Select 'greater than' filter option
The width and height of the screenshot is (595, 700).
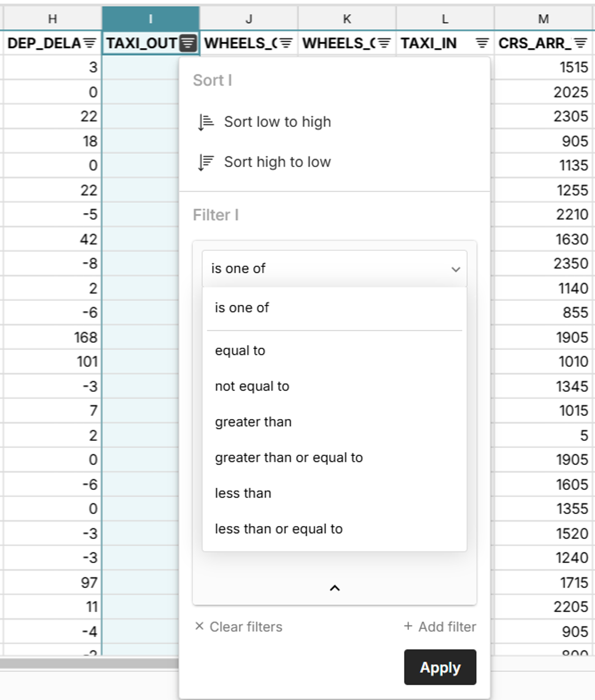coord(253,422)
